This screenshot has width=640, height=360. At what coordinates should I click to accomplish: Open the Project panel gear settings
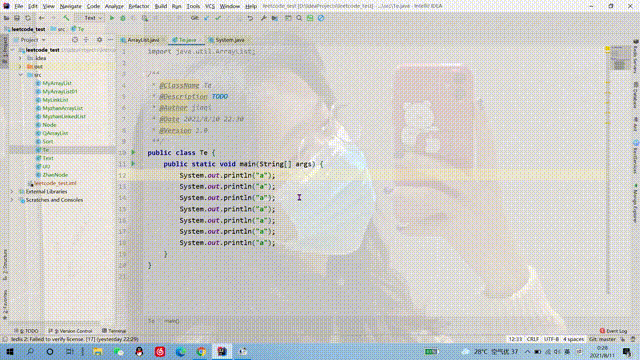tap(99, 40)
